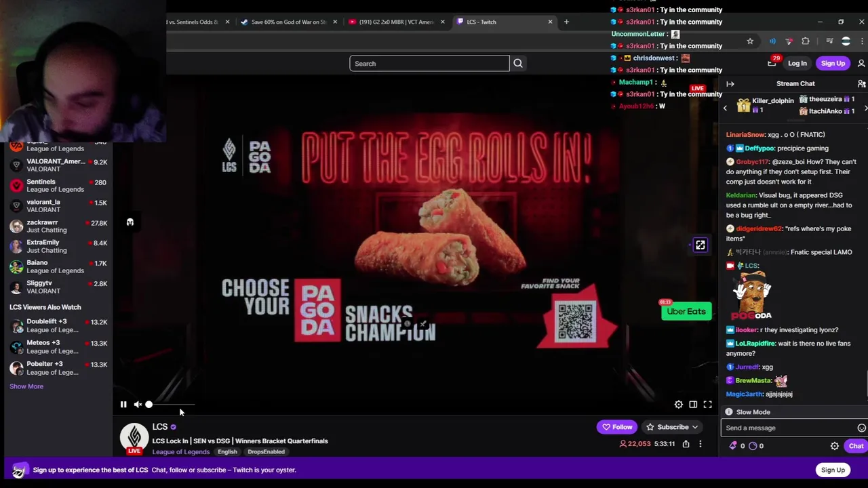
Task: Open browser extensions puzzle icon
Action: tap(806, 41)
